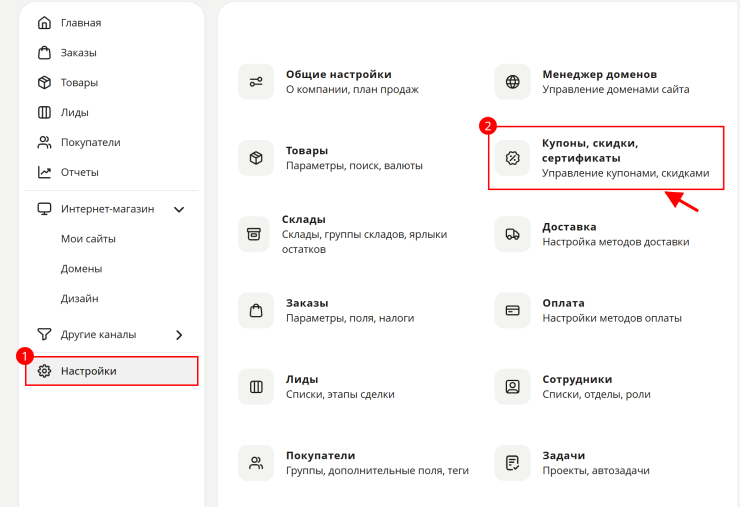Open Дизайн submenu item
This screenshot has width=740, height=507.
pos(79,298)
